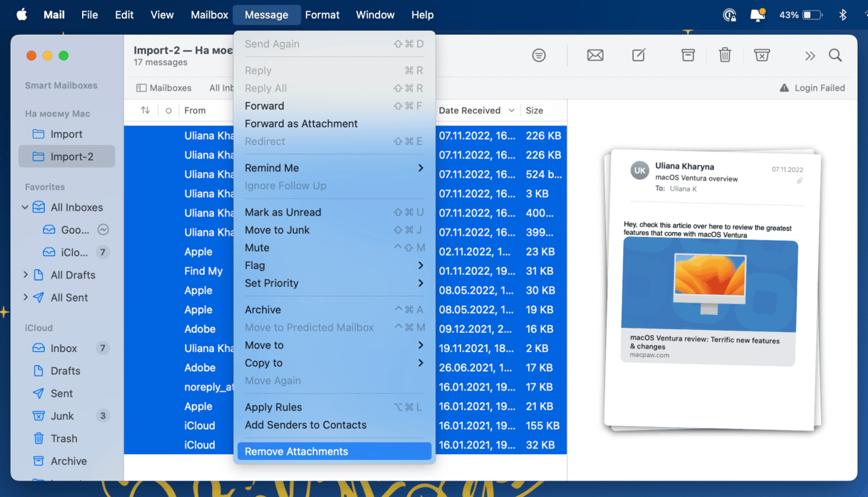Expand the All Drafts group
868x497 pixels.
[26, 274]
